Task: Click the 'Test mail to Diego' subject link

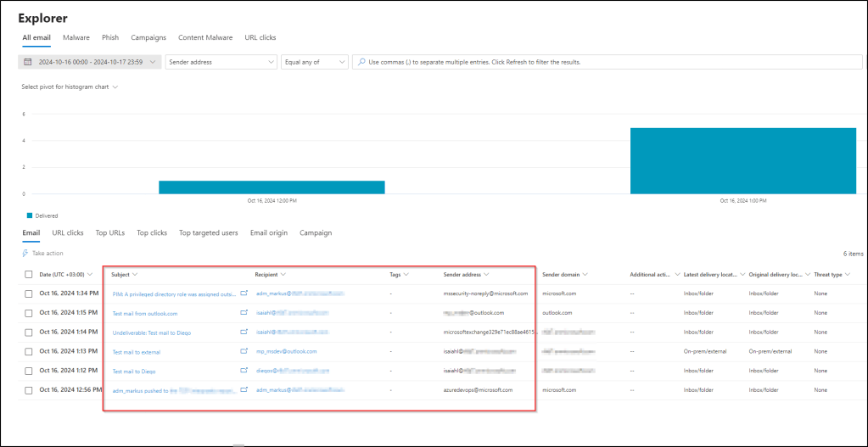Action: coord(134,371)
